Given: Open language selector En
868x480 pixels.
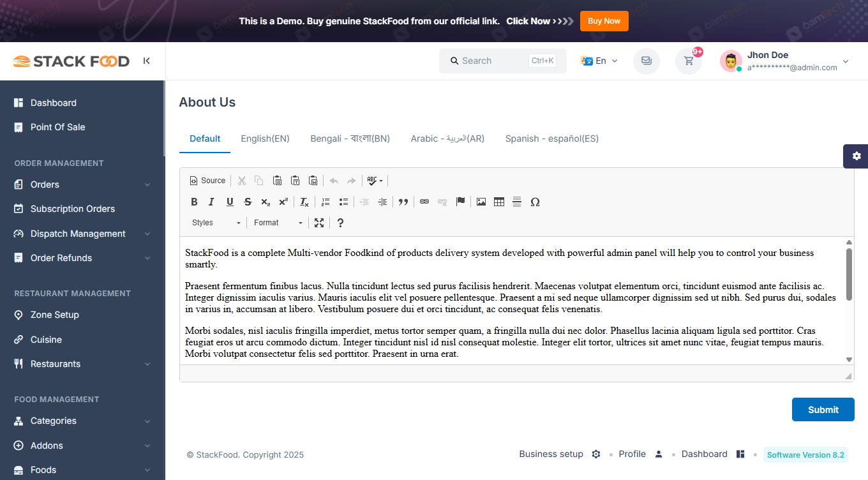Looking at the screenshot, I should click(x=599, y=61).
